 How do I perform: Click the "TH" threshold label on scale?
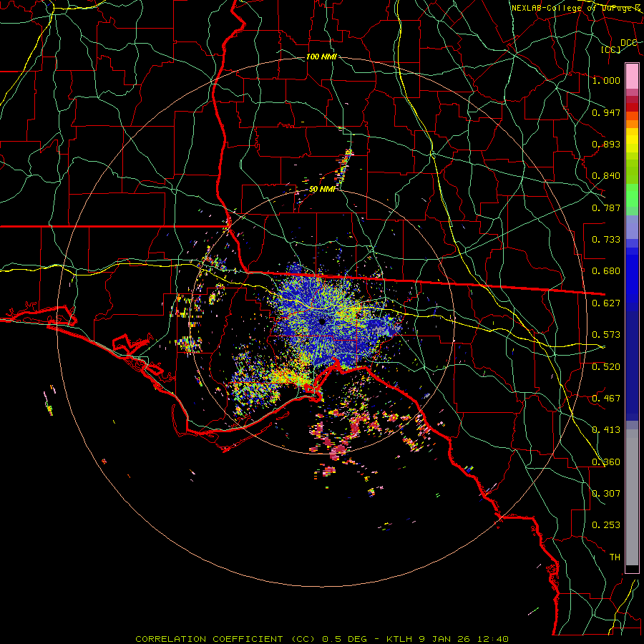pos(615,557)
